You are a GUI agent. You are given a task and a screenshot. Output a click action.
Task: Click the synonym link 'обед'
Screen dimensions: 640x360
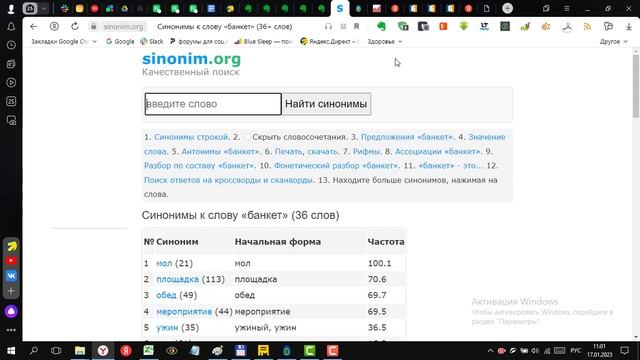point(167,296)
